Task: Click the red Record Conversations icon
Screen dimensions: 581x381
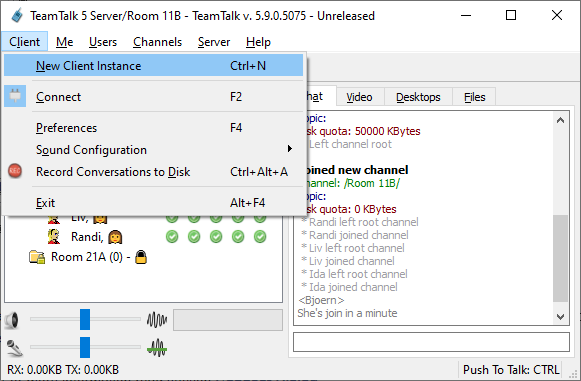Action: 15,171
